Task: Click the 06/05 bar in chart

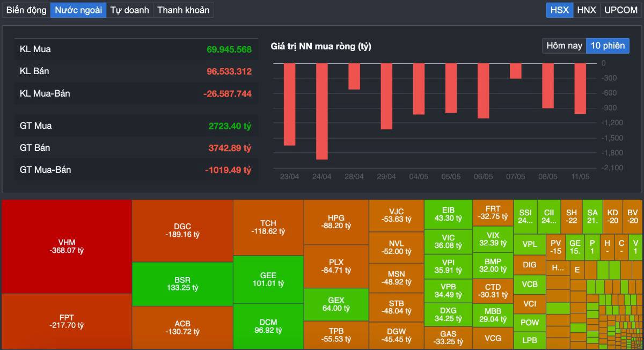Action: [x=483, y=91]
